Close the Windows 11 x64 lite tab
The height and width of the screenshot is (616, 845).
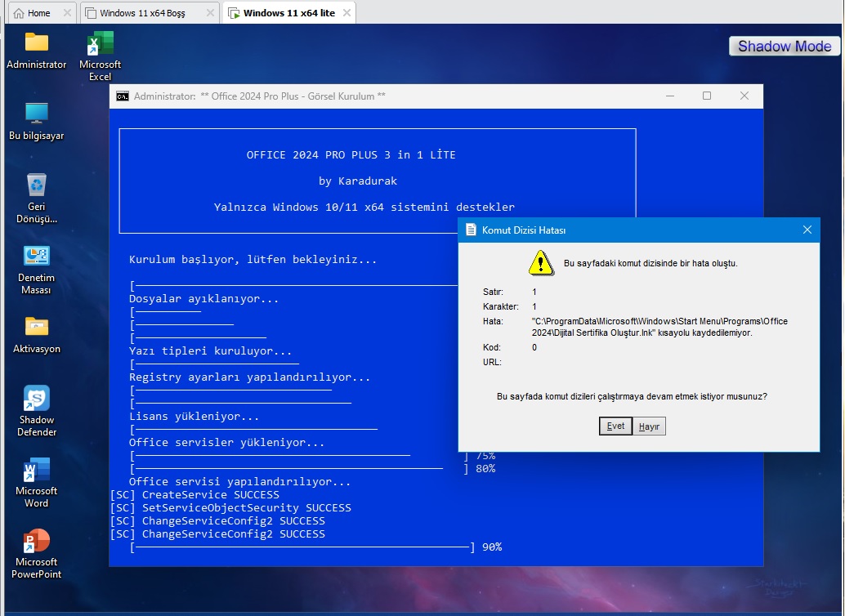click(346, 12)
